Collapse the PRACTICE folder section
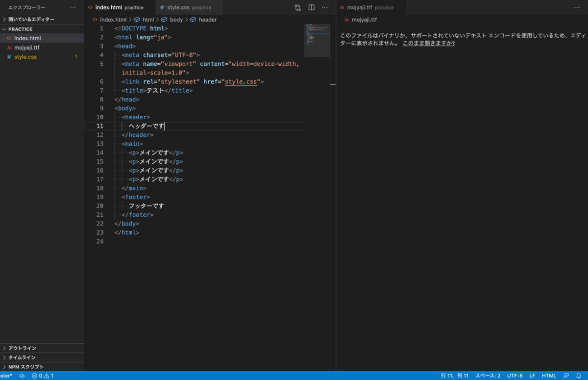588x380 pixels. (42, 29)
